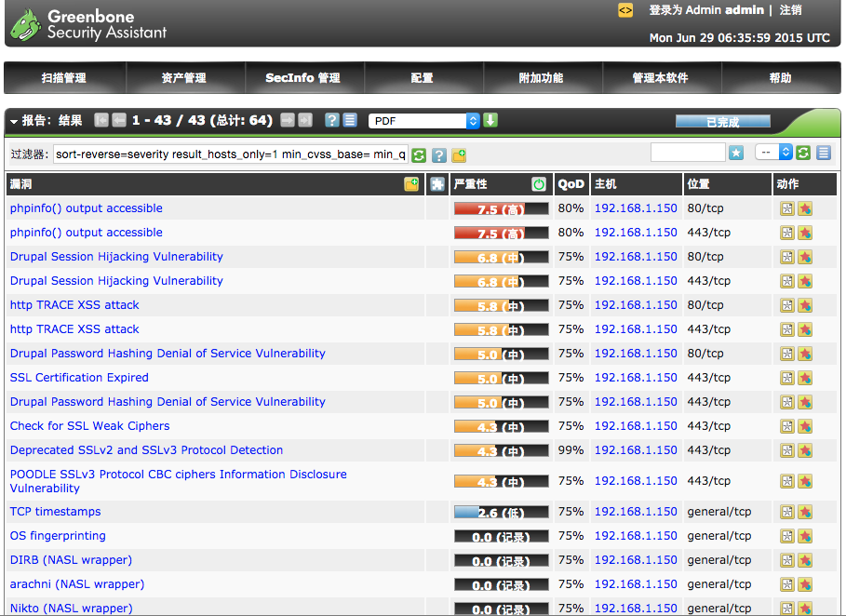Click 2.6 low severity bar for TCP timestamps

click(502, 512)
